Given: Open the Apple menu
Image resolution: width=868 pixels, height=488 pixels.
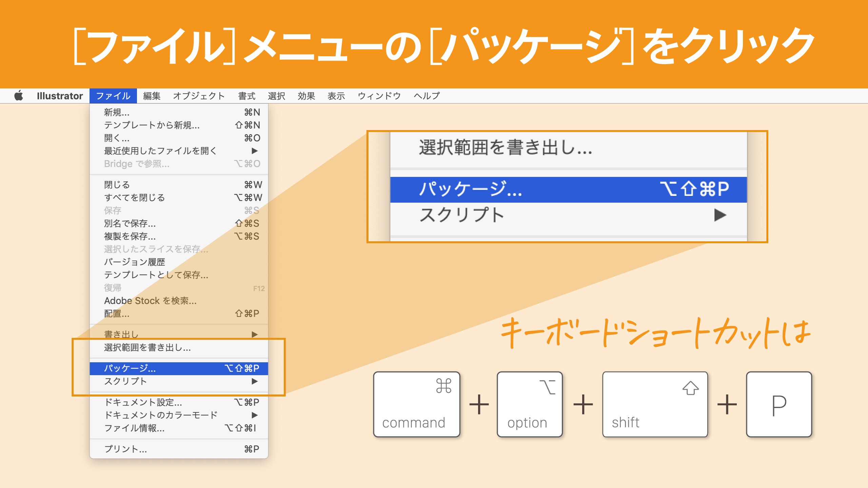Looking at the screenshot, I should point(19,96).
